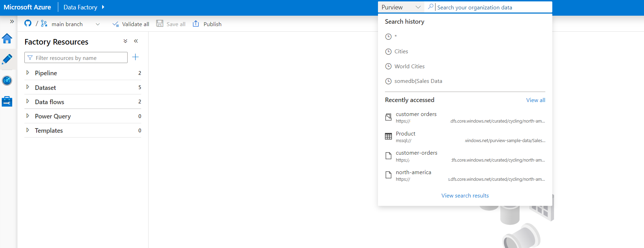Screen dimensions: 644x248
Task: Expand all resources with double-chevron icon
Action: (x=125, y=41)
